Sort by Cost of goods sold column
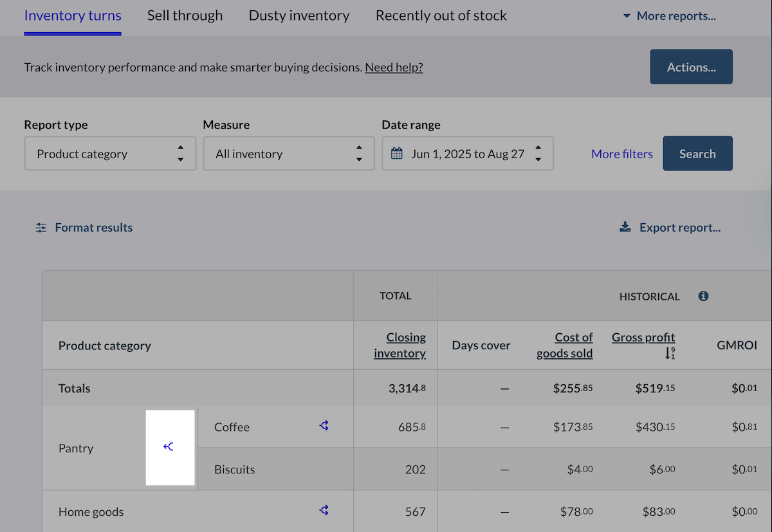This screenshot has width=772, height=532. (x=565, y=345)
